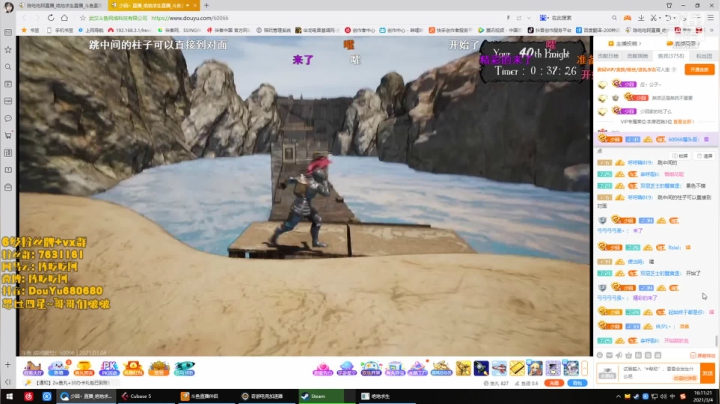This screenshot has height=404, width=720.
Task: Open the NetEase Music taskbar icon
Action: [x=28, y=396]
